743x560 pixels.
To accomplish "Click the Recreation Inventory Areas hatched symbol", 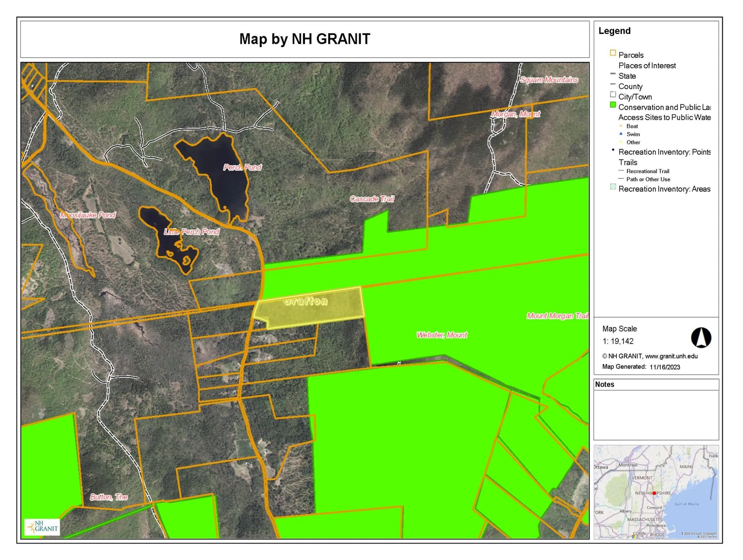I will pos(613,187).
